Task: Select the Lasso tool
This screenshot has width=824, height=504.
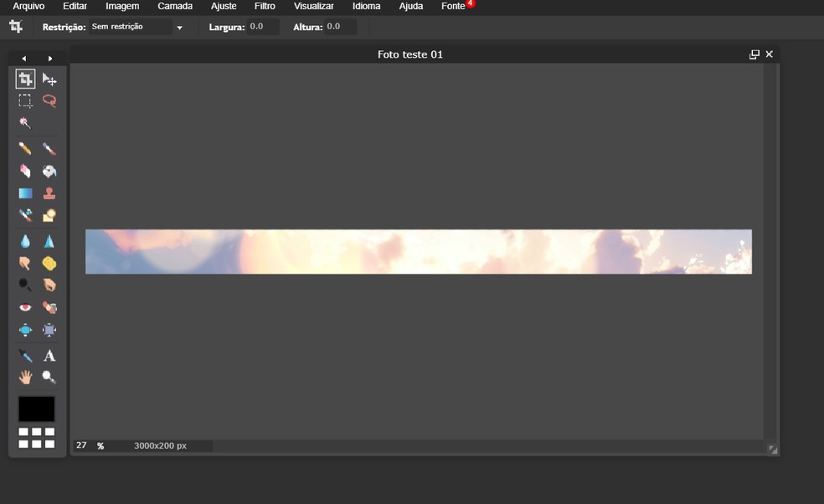Action: (49, 100)
